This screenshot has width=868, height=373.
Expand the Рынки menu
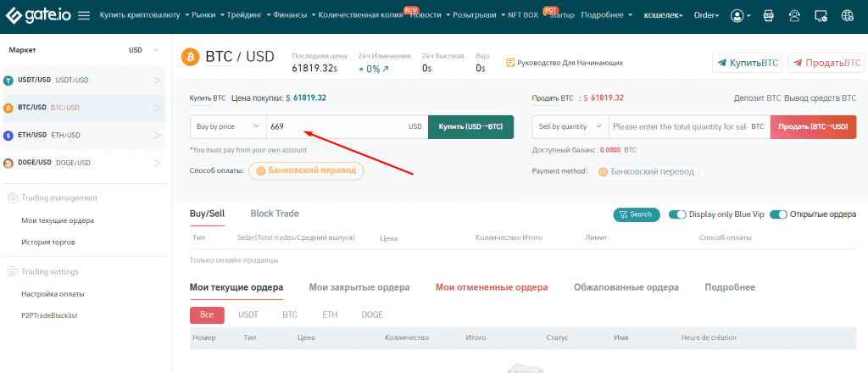click(x=208, y=15)
